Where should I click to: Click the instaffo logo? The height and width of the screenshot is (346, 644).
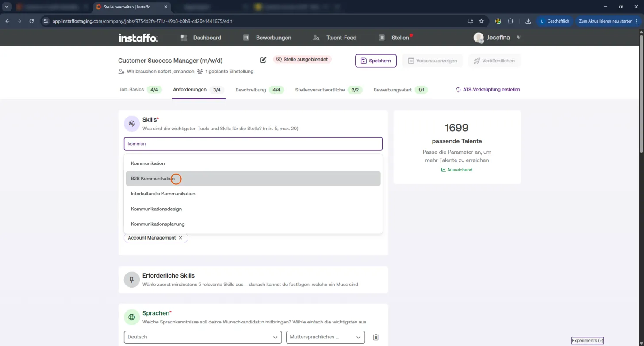coord(138,38)
